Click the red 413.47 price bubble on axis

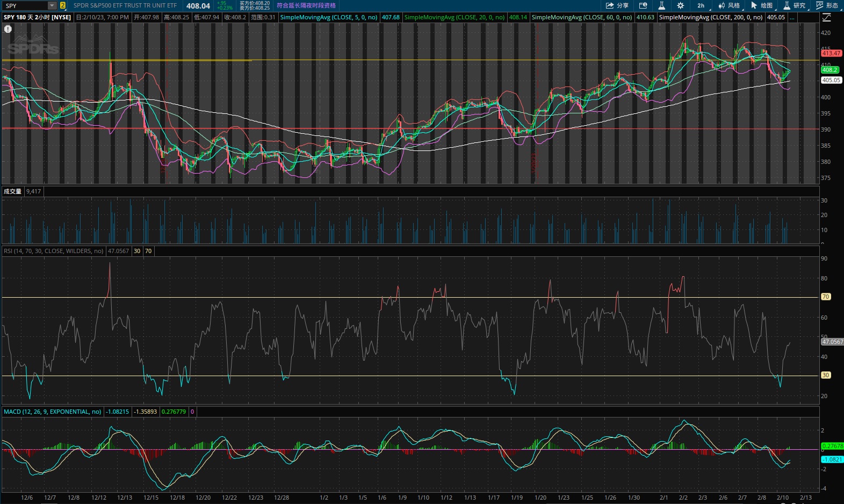tap(831, 53)
